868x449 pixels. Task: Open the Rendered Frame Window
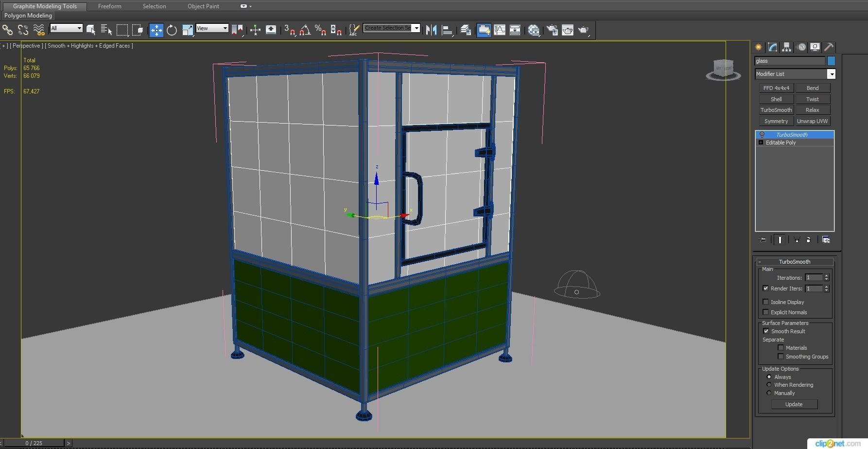click(x=568, y=30)
